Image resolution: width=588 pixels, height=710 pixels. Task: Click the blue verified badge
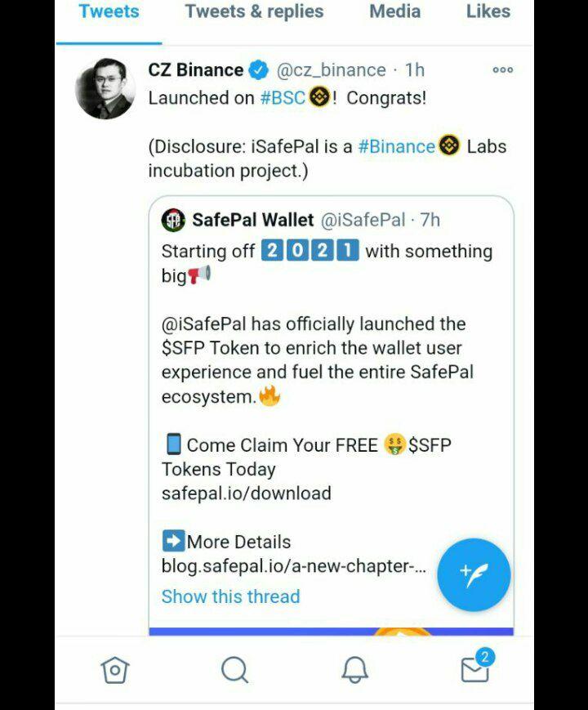point(258,70)
